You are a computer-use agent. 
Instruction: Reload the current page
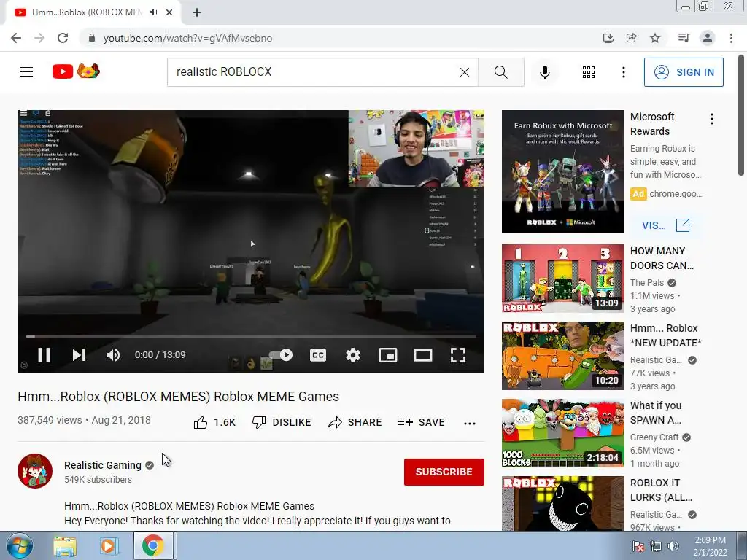(x=63, y=38)
